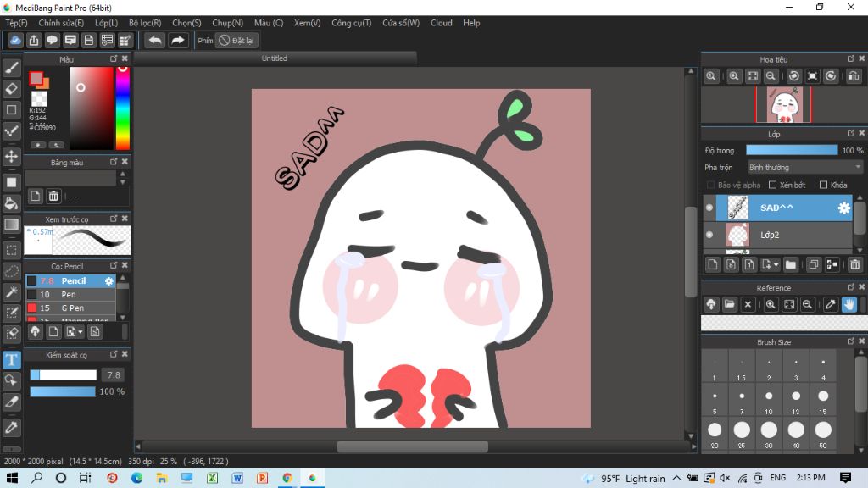The height and width of the screenshot is (488, 868).
Task: Open Pencil brush settings gear
Action: 109,281
